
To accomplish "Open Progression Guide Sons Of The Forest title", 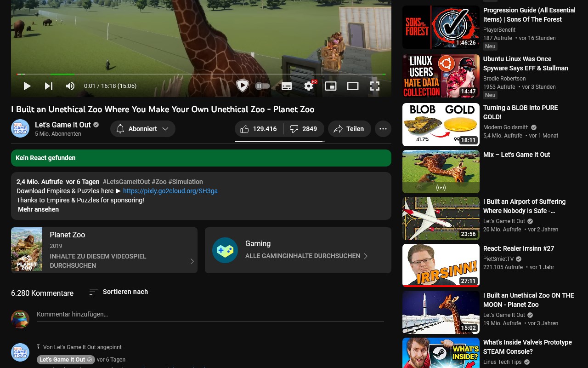I will click(x=529, y=15).
